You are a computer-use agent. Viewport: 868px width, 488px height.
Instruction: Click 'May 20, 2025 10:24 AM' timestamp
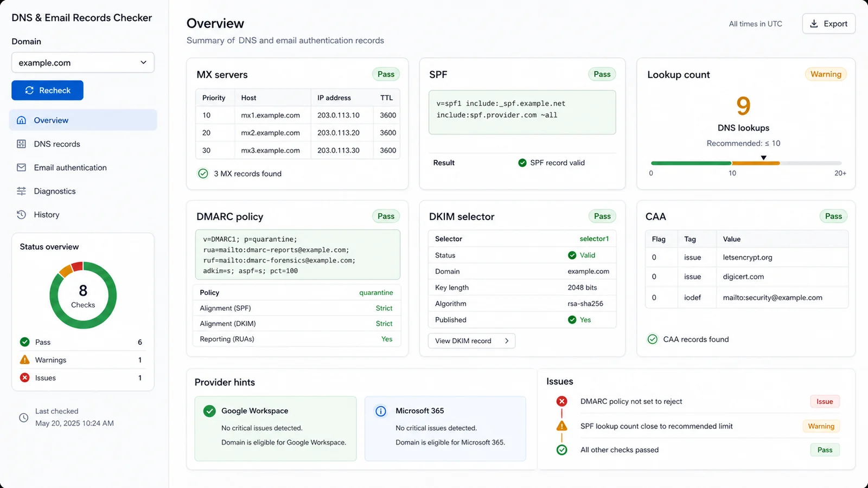pyautogui.click(x=74, y=423)
